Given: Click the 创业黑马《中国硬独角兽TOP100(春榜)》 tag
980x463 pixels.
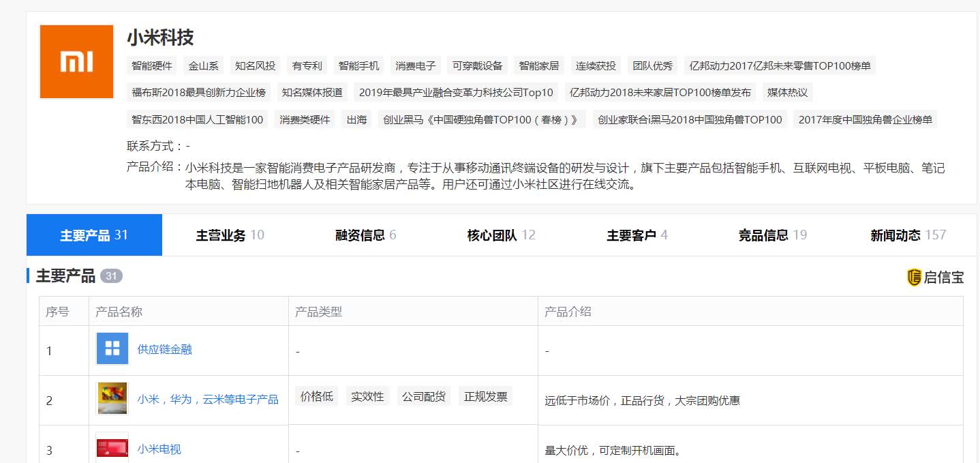Looking at the screenshot, I should [x=483, y=119].
